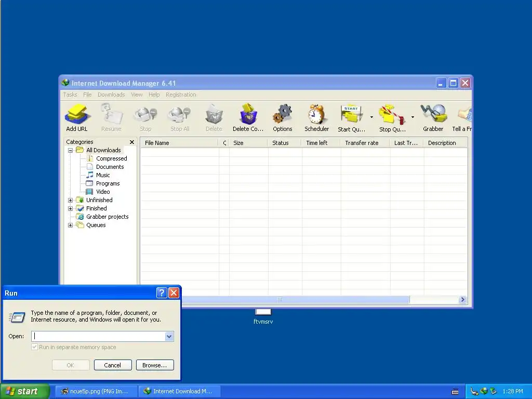
Task: Click the Add URL toolbar icon
Action: [x=77, y=118]
